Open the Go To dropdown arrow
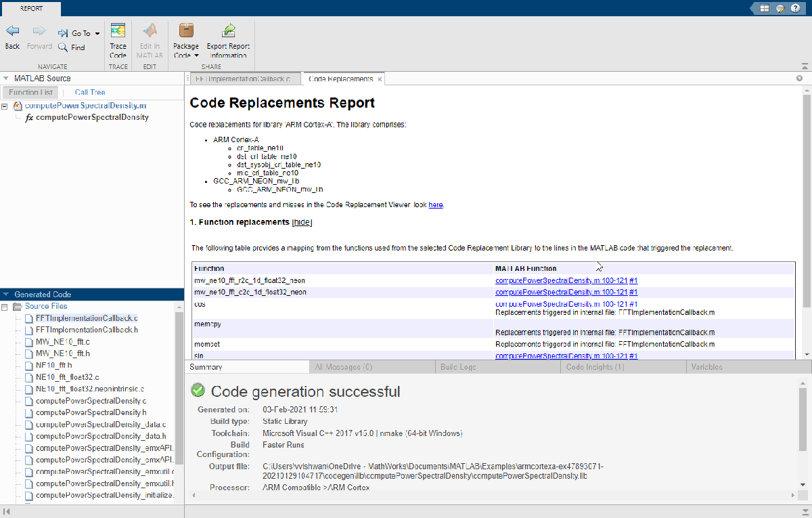Screen dimensions: 812x518 tap(97, 33)
